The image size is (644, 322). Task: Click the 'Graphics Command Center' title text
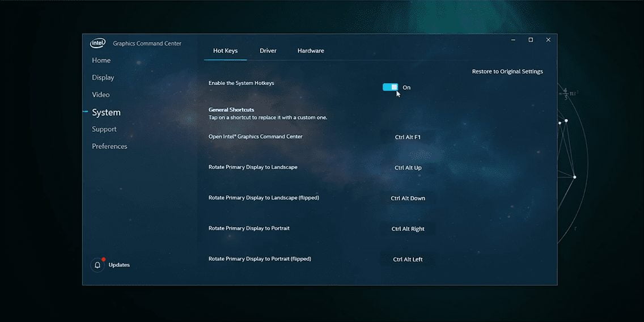147,44
